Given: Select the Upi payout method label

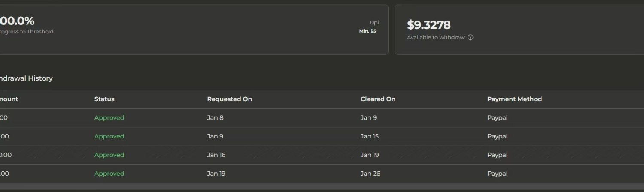Looking at the screenshot, I should tap(374, 23).
